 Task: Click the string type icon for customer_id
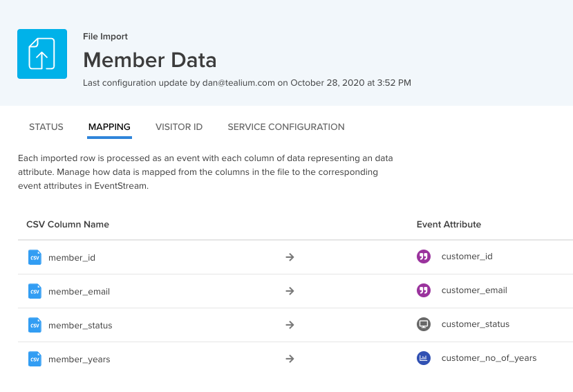coord(424,256)
